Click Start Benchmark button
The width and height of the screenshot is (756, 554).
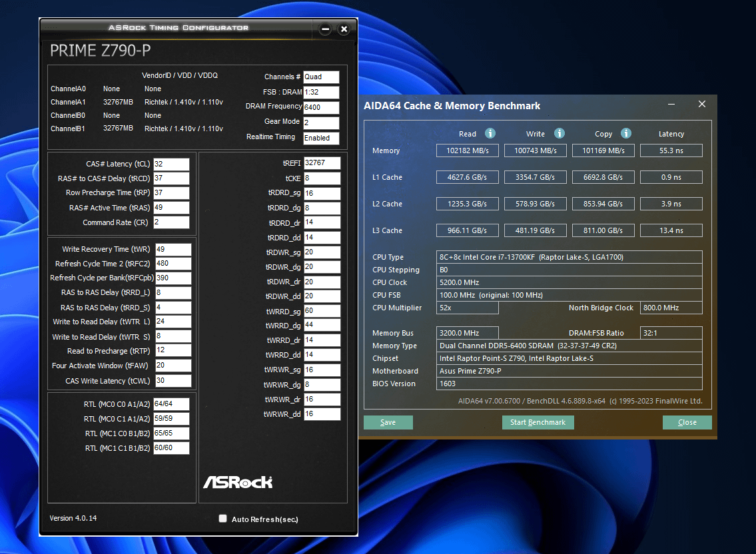point(538,422)
